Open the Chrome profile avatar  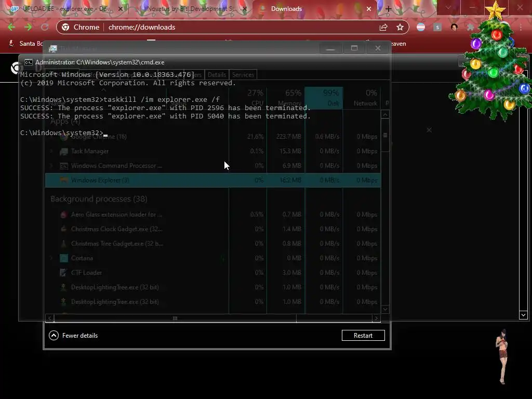click(x=454, y=27)
